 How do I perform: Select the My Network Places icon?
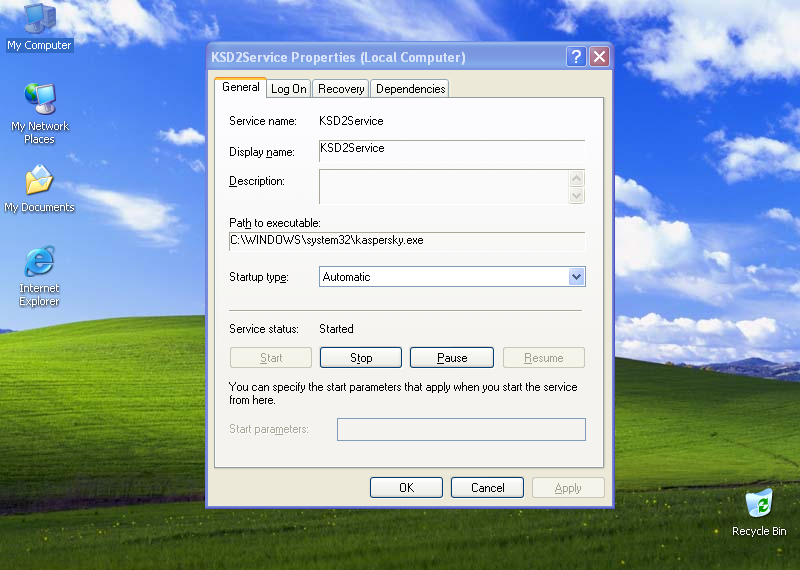[x=40, y=101]
